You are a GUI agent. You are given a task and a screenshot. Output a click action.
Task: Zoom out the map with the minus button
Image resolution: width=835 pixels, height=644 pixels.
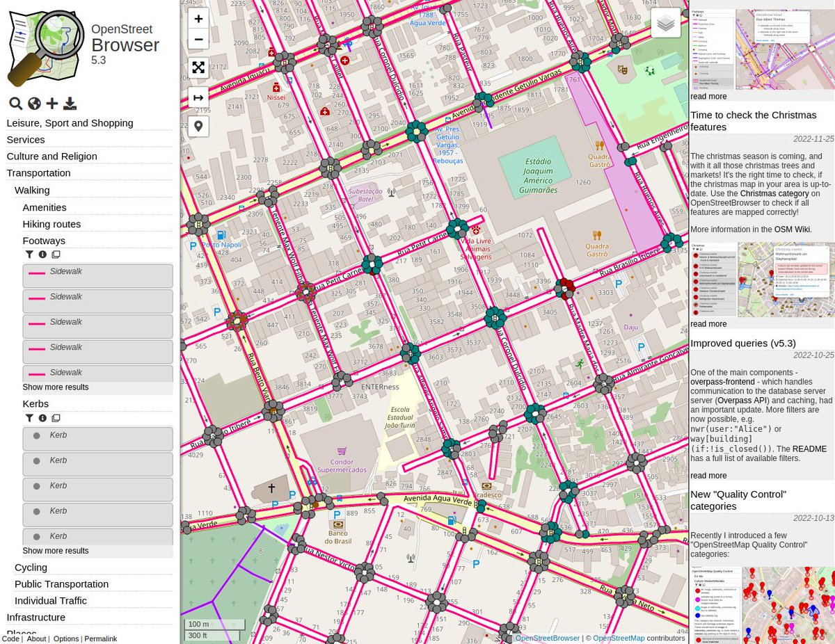click(198, 39)
